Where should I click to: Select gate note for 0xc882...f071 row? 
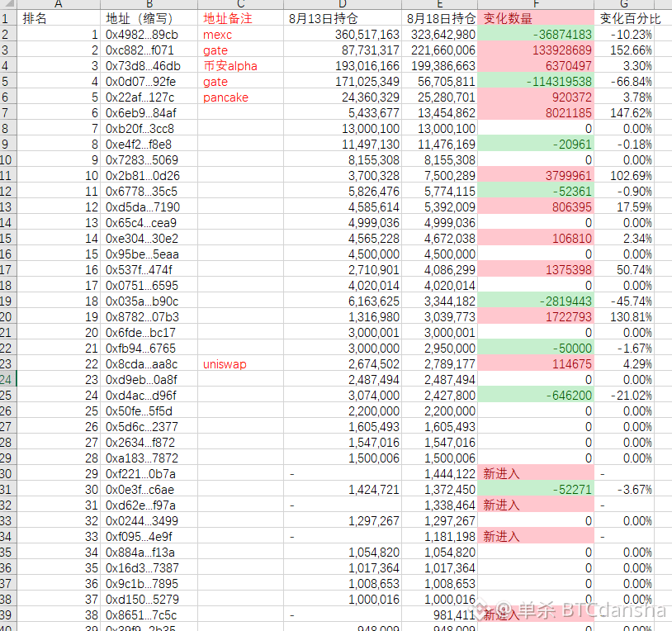[240, 50]
